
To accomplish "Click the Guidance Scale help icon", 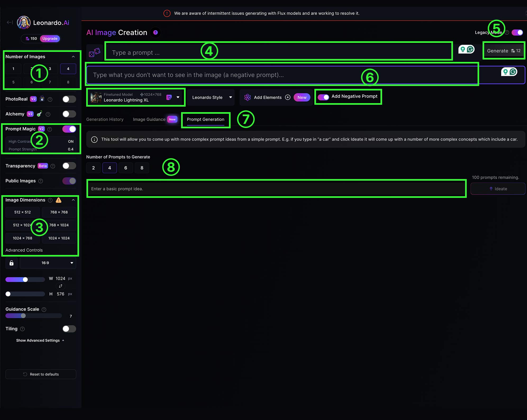I will (x=44, y=309).
